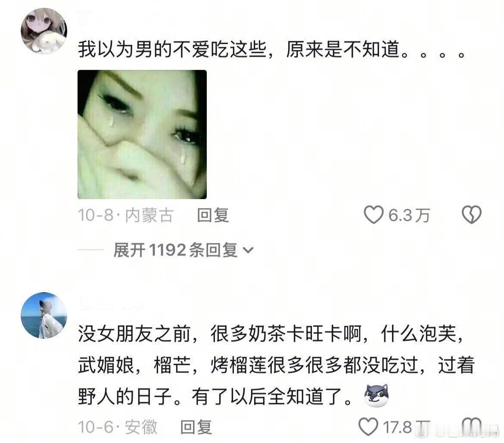Open the anime girl avatar profile
The height and width of the screenshot is (443, 504).
click(x=44, y=31)
